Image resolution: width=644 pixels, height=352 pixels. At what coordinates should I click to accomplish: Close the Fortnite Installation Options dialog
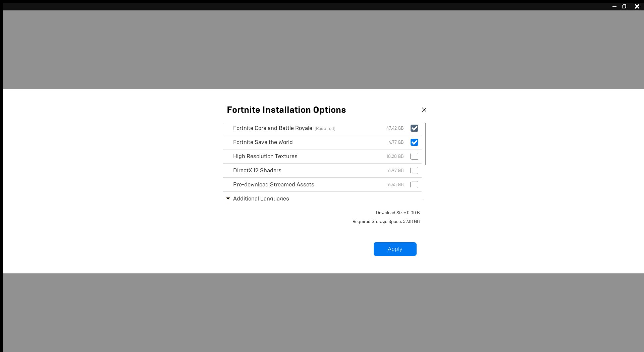tap(424, 110)
